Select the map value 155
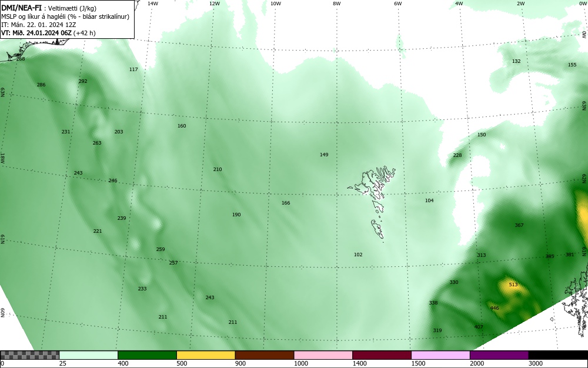 click(x=572, y=65)
